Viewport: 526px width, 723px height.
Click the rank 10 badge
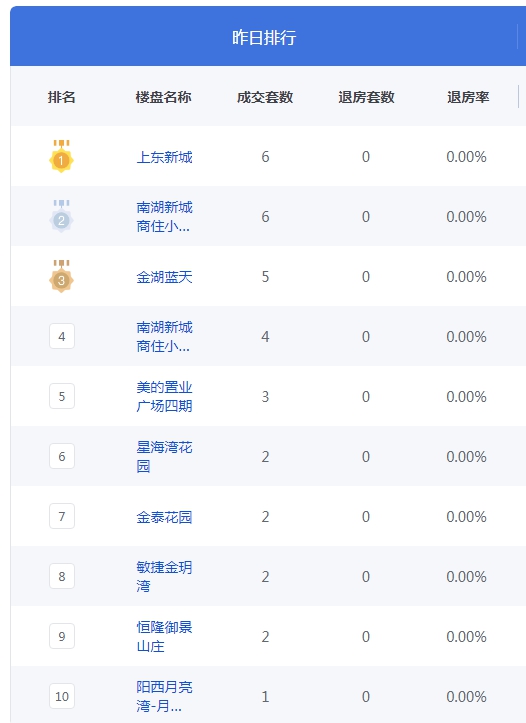(x=62, y=696)
